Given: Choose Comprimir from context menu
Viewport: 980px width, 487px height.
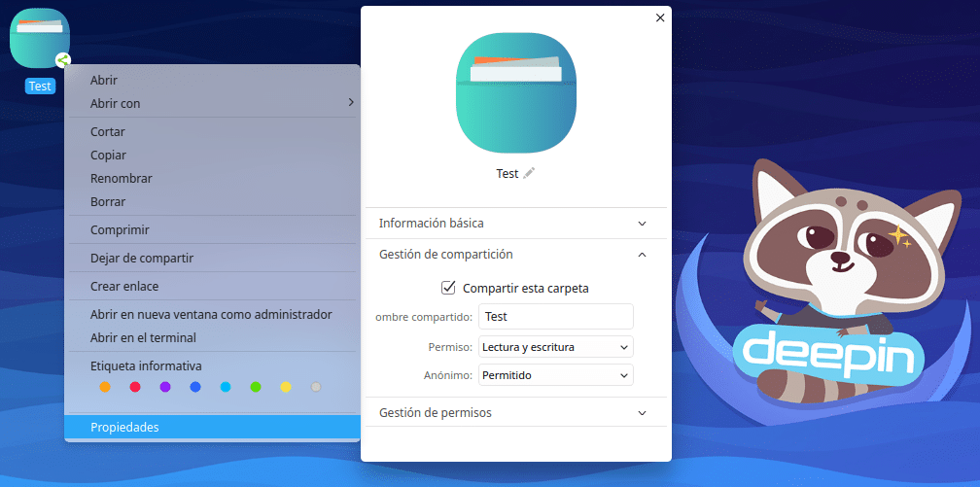Looking at the screenshot, I should [x=213, y=229].
